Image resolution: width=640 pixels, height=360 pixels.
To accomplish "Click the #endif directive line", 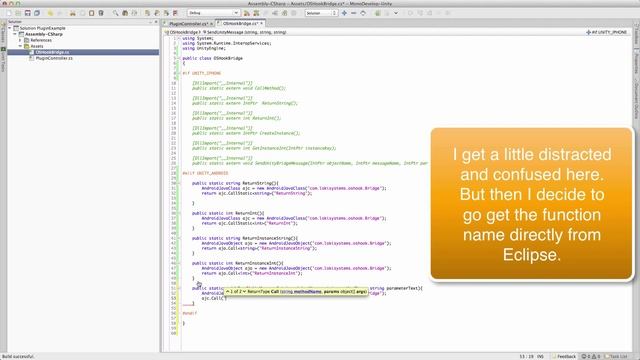I will pyautogui.click(x=189, y=313).
